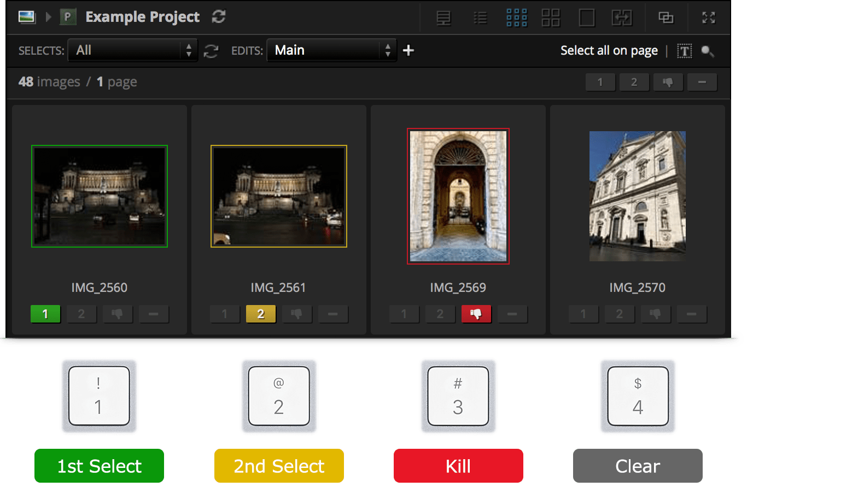Open the SELECTS dropdown showing All
Viewport: 864px width, 504px height.
[x=132, y=50]
